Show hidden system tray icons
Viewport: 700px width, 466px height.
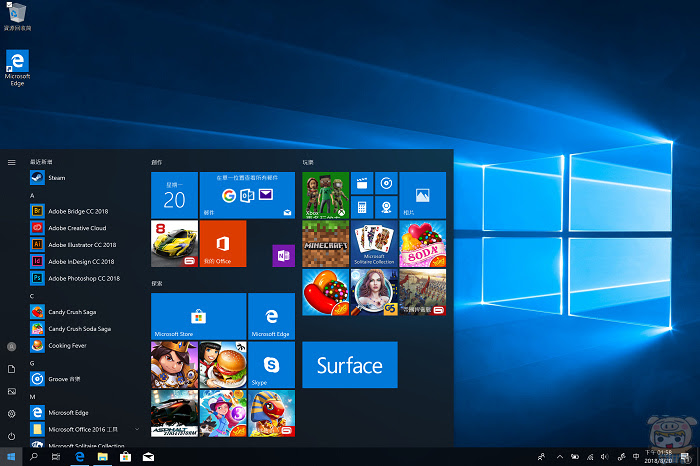560,457
